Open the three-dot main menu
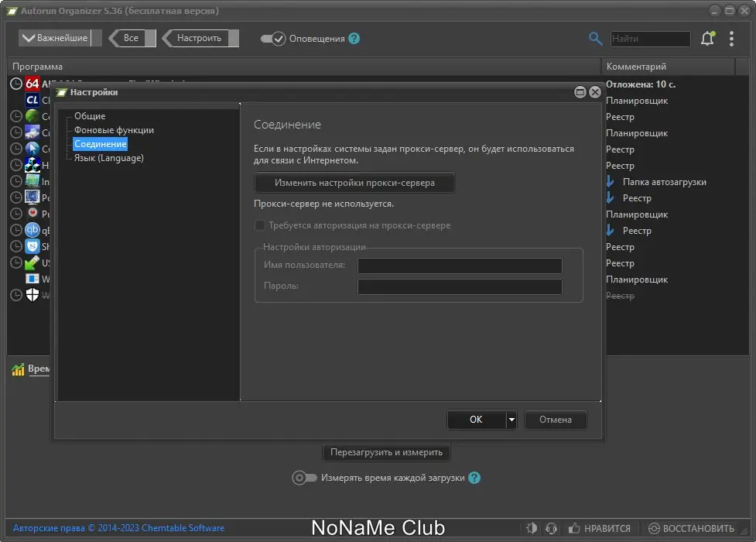756x542 pixels. tap(731, 39)
